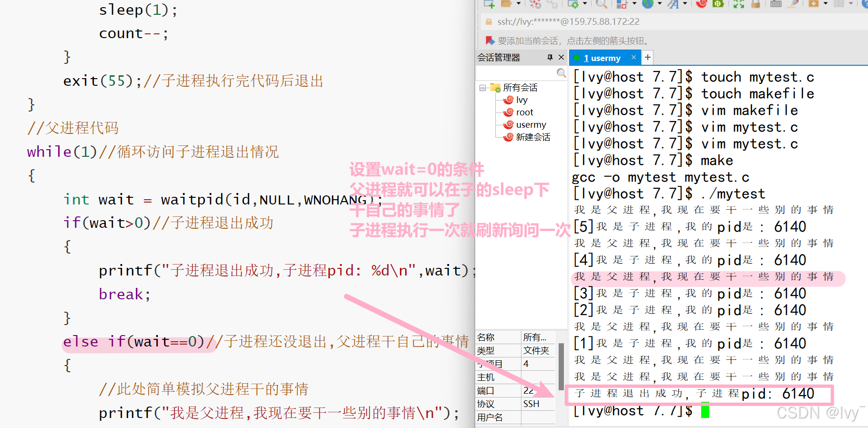The height and width of the screenshot is (428, 868).
Task: Click the keyboard key-mapping icon
Action: point(776,4)
